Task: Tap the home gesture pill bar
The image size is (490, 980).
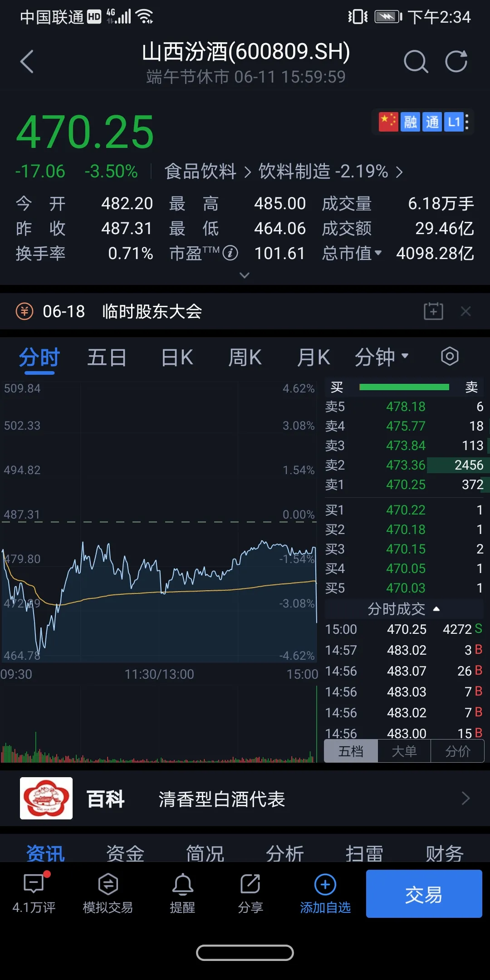Action: [x=245, y=953]
